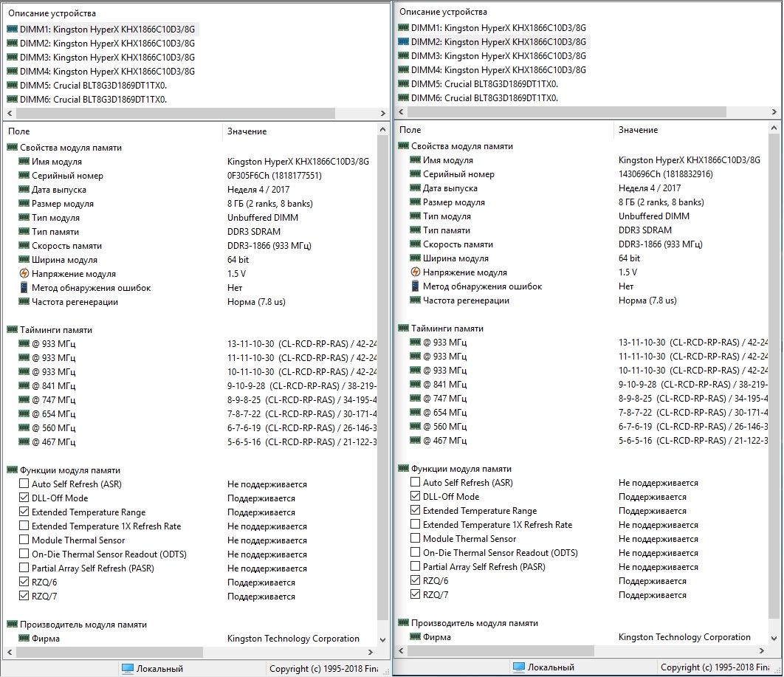Viewport: 784px width, 677px height.
Task: Click scroll-right arrow of left device list
Action: point(382,114)
